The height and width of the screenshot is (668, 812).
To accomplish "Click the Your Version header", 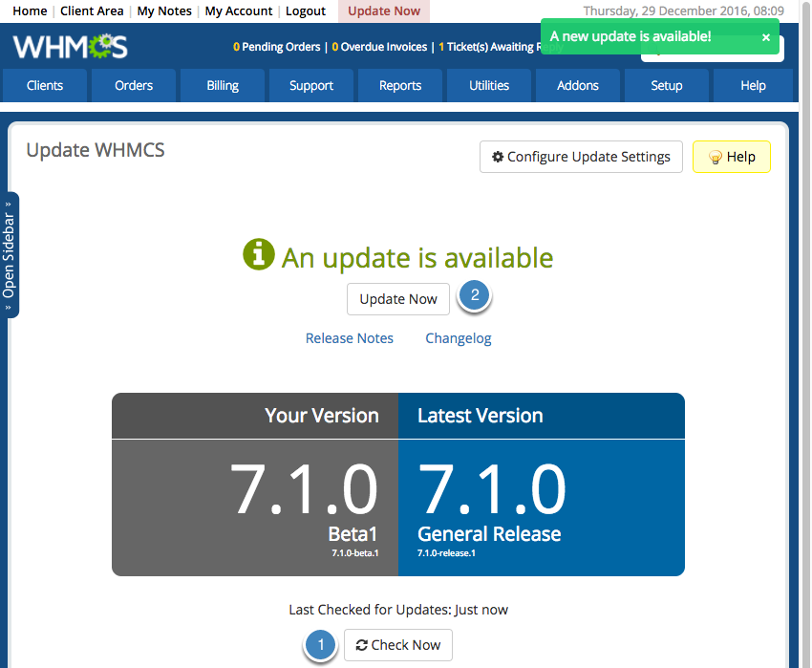I will [322, 416].
